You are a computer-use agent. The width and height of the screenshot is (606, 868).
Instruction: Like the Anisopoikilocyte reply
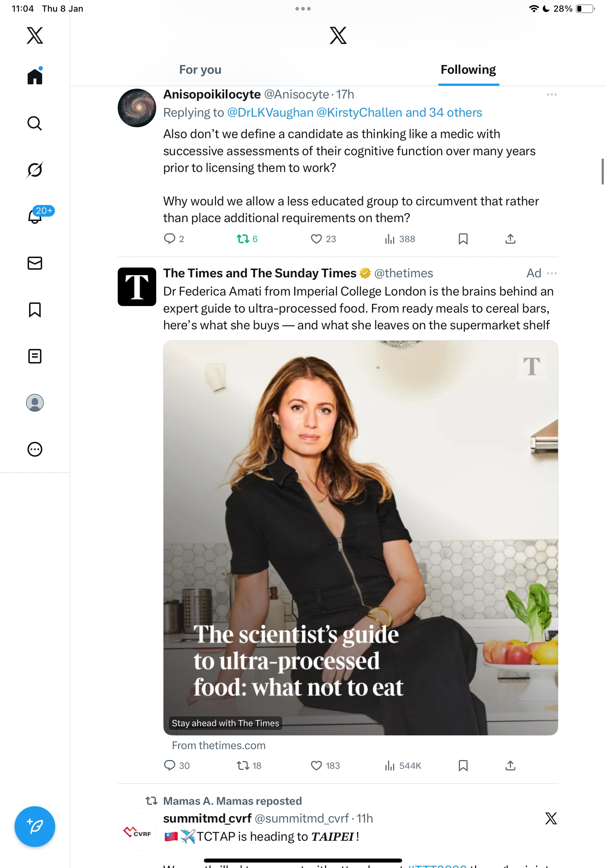(x=316, y=239)
